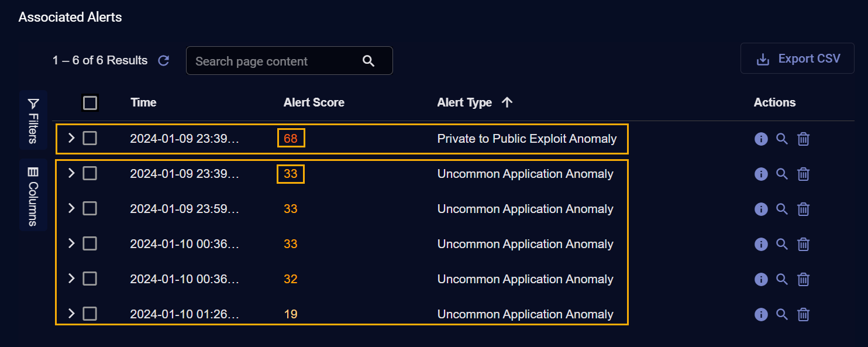Expand the alert row with score 32
This screenshot has width=868, height=347.
(71, 279)
